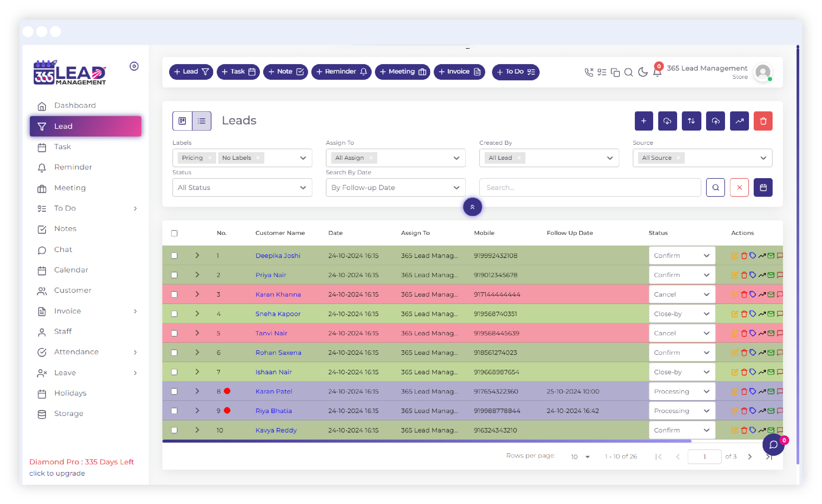Screen dimensions: 822x504
Task: Click the + To Do quick-add button
Action: 515,72
